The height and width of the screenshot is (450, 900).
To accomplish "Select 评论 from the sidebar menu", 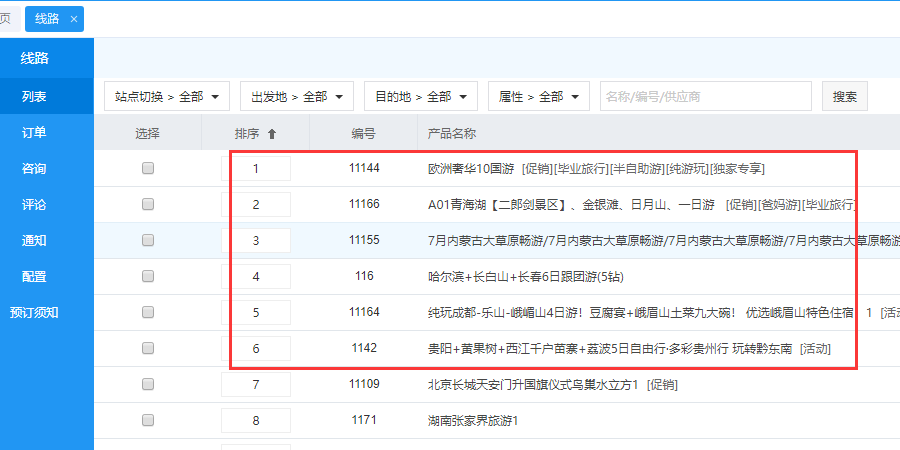I will (34, 204).
